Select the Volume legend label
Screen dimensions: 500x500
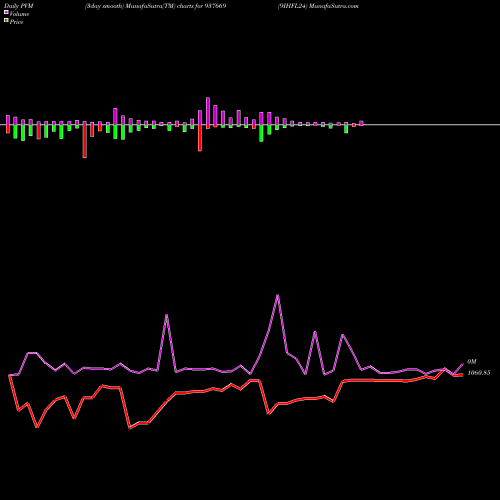(x=19, y=14)
